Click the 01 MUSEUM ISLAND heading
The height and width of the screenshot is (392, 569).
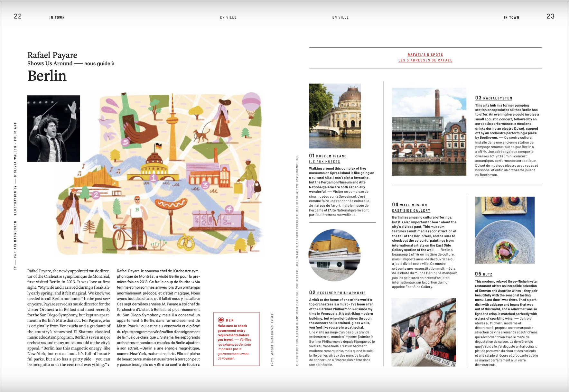[328, 156]
